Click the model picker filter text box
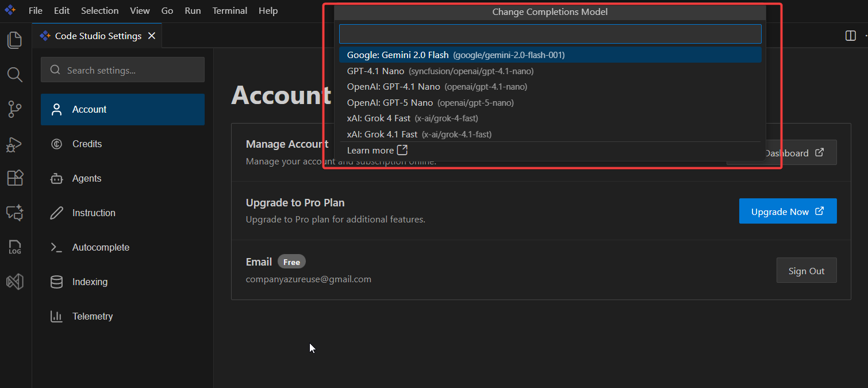 pyautogui.click(x=550, y=34)
